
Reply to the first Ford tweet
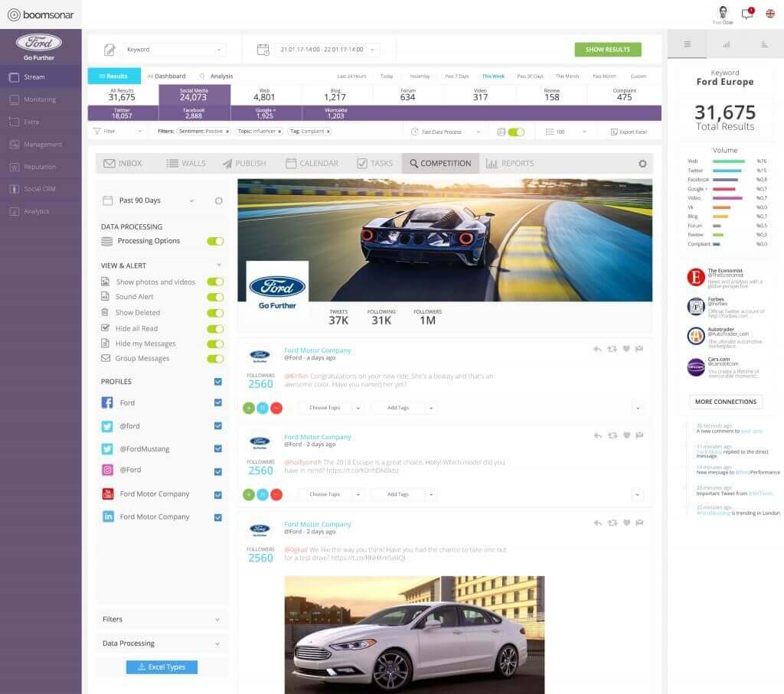(x=597, y=349)
